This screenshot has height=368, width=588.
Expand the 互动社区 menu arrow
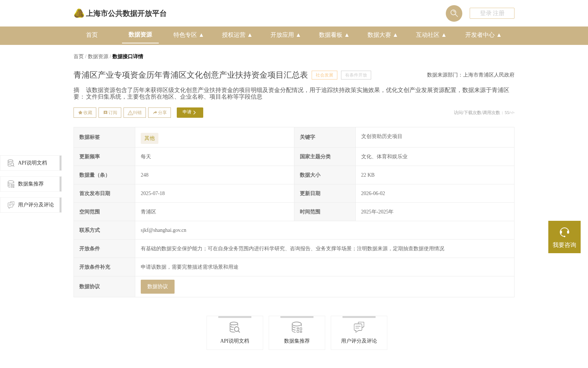point(444,35)
